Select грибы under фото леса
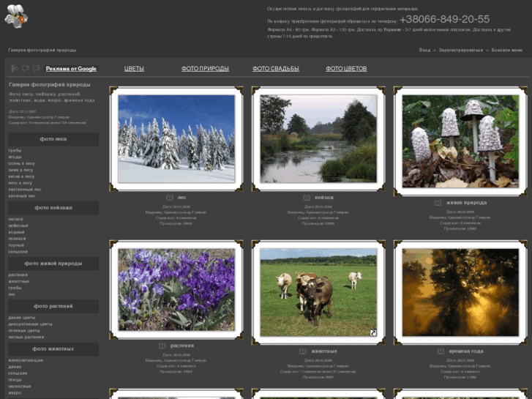The height and width of the screenshot is (399, 532). point(15,150)
